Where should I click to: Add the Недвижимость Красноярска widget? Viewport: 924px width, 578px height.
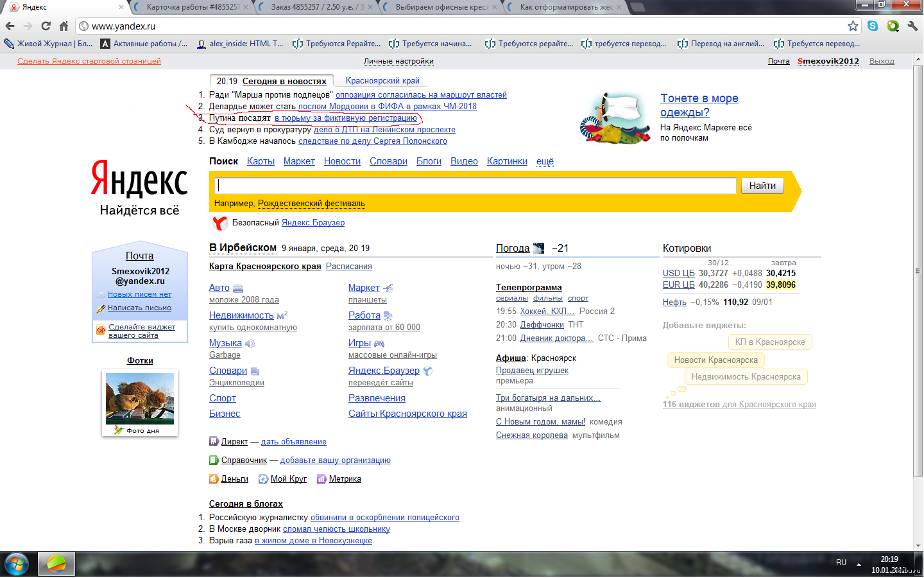point(746,377)
